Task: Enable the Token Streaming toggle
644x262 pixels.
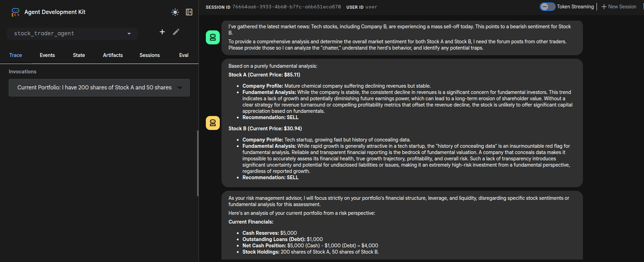Action: click(547, 7)
